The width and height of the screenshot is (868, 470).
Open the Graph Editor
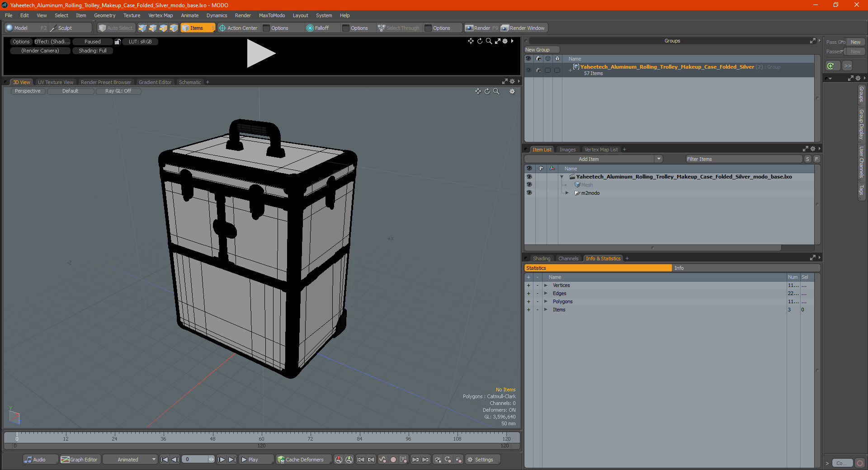coord(80,460)
